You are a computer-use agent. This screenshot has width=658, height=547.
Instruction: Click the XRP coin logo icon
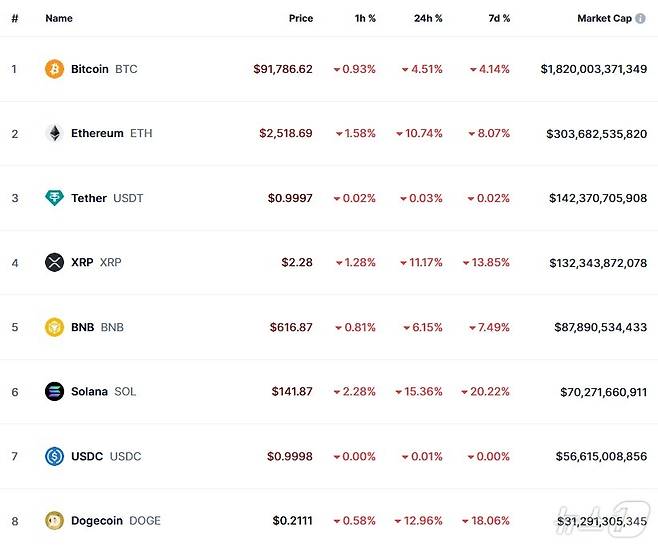coord(54,262)
